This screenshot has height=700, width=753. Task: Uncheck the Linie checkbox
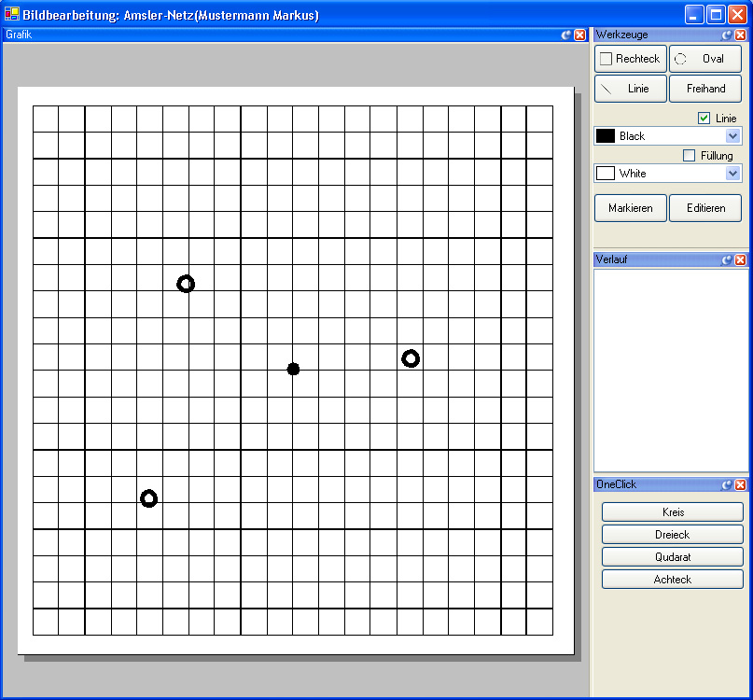coord(704,119)
